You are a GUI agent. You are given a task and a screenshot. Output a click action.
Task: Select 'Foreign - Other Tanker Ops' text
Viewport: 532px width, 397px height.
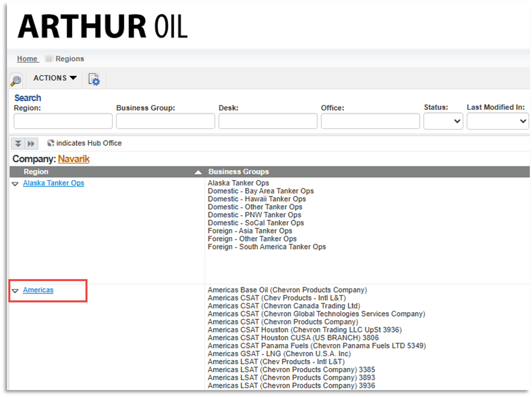pyautogui.click(x=252, y=239)
